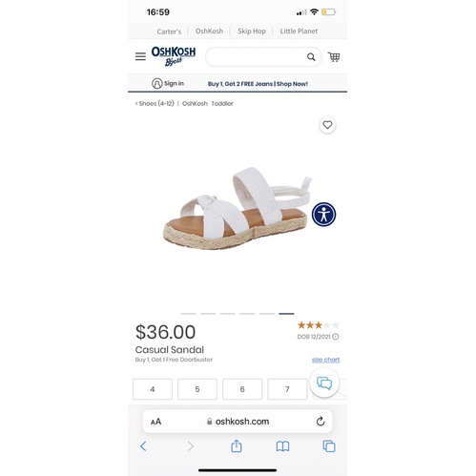Image resolution: width=476 pixels, height=476 pixels.
Task: Show DOB 12/2021 info tooltip
Action: 336,337
